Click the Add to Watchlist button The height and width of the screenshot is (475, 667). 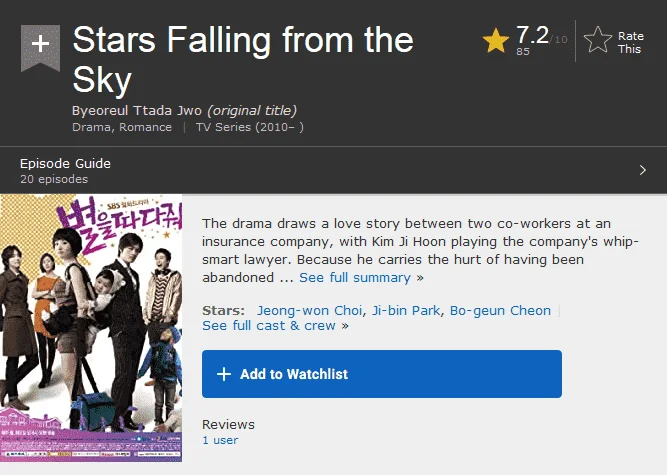coord(382,374)
